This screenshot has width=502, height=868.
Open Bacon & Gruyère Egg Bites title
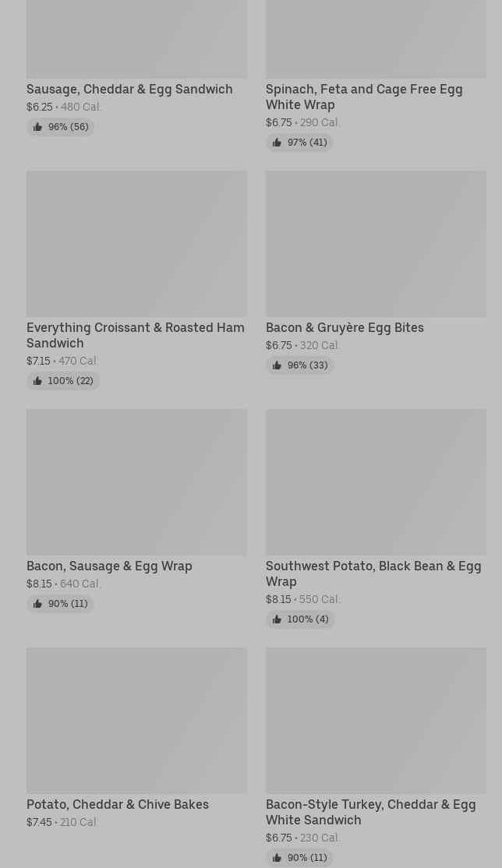click(x=345, y=327)
